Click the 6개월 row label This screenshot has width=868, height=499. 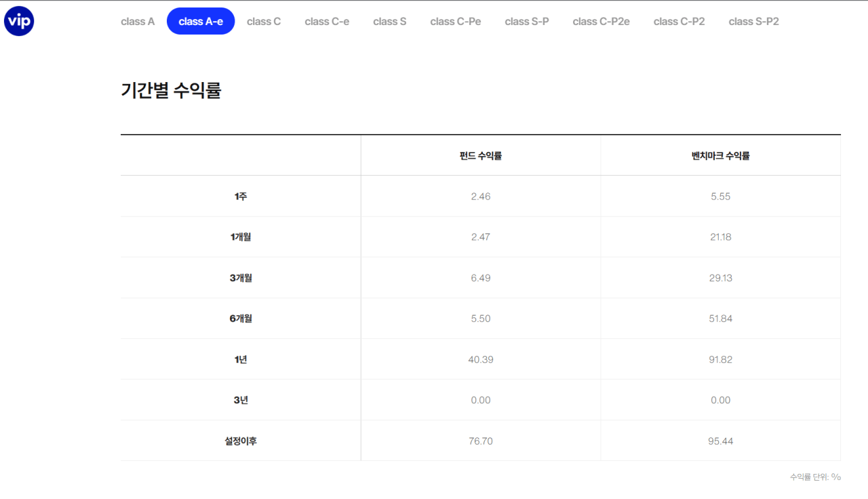click(241, 319)
